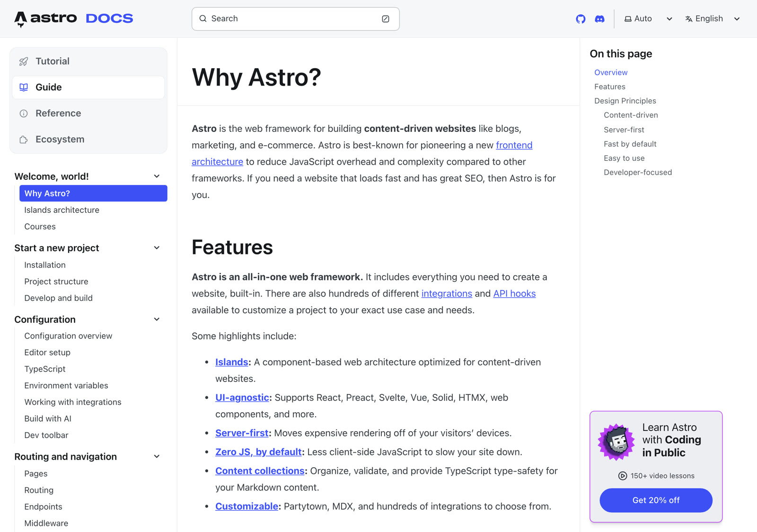Click the Tutorial rocket icon

point(24,61)
